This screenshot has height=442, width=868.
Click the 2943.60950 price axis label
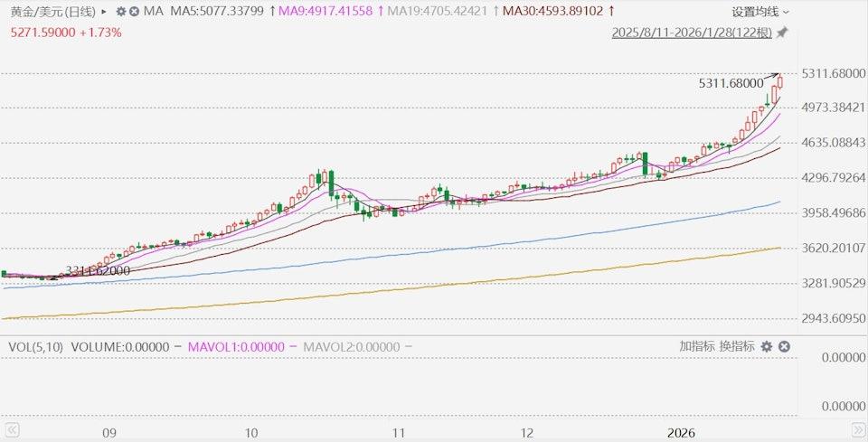pos(834,319)
